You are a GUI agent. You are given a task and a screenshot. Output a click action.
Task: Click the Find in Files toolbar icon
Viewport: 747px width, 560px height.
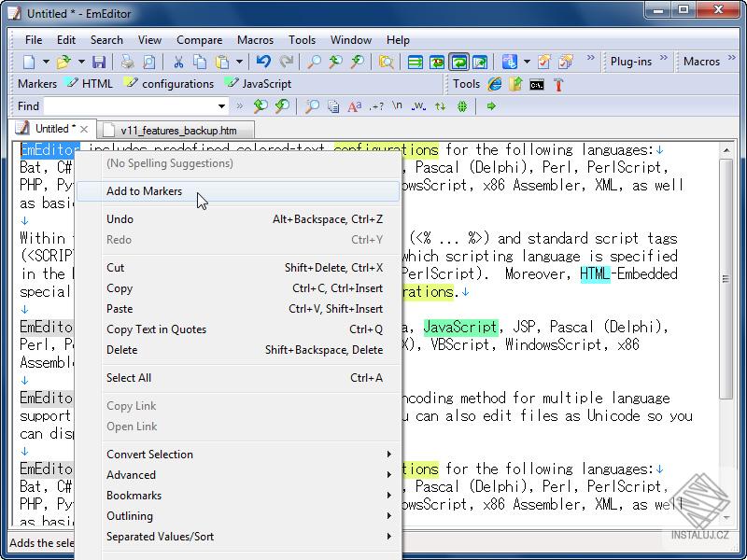click(386, 62)
